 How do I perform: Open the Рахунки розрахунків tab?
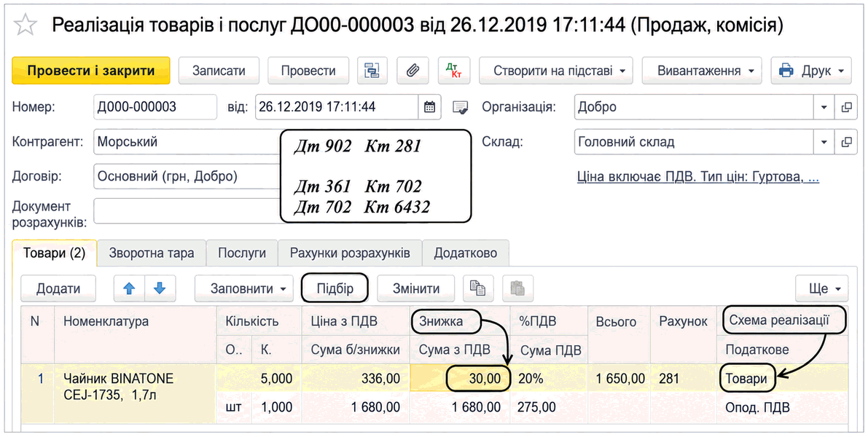click(350, 253)
